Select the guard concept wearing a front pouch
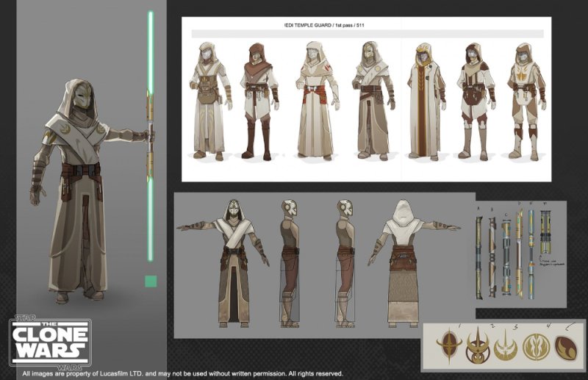The width and height of the screenshot is (588, 380). pyautogui.click(x=210, y=101)
